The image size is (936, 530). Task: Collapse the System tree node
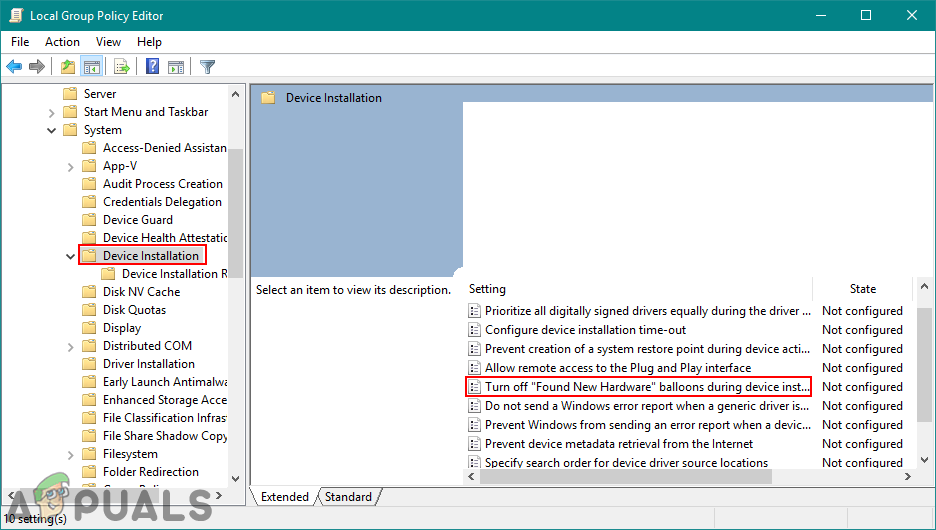coord(51,130)
